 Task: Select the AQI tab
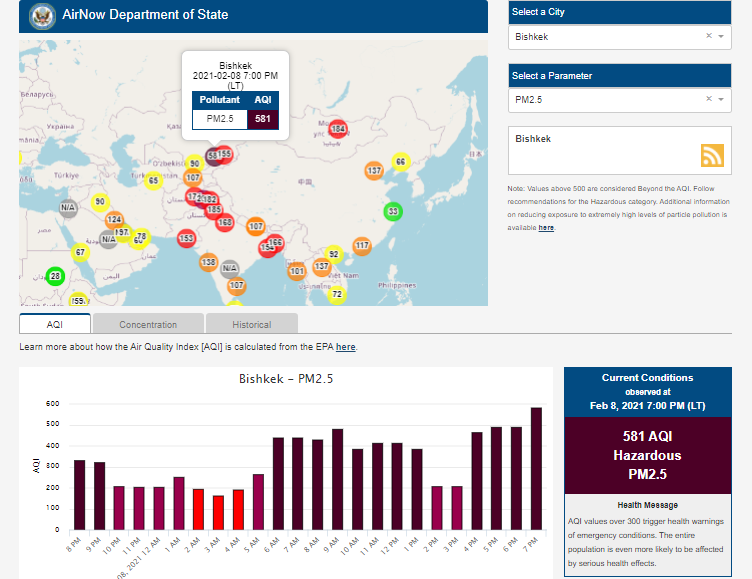(55, 324)
